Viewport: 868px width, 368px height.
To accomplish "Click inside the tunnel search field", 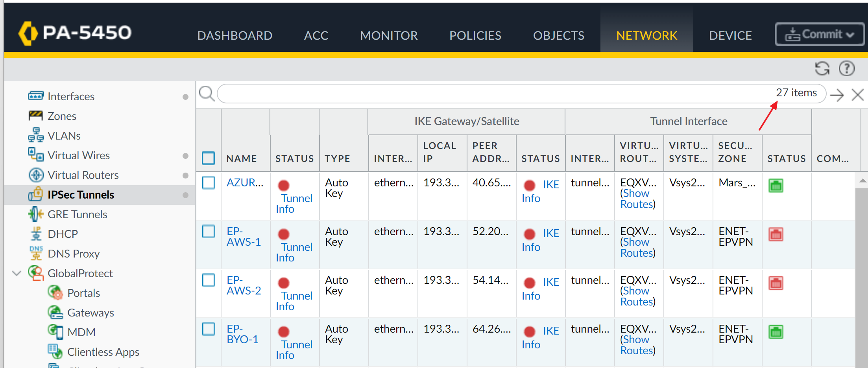I will (472, 94).
